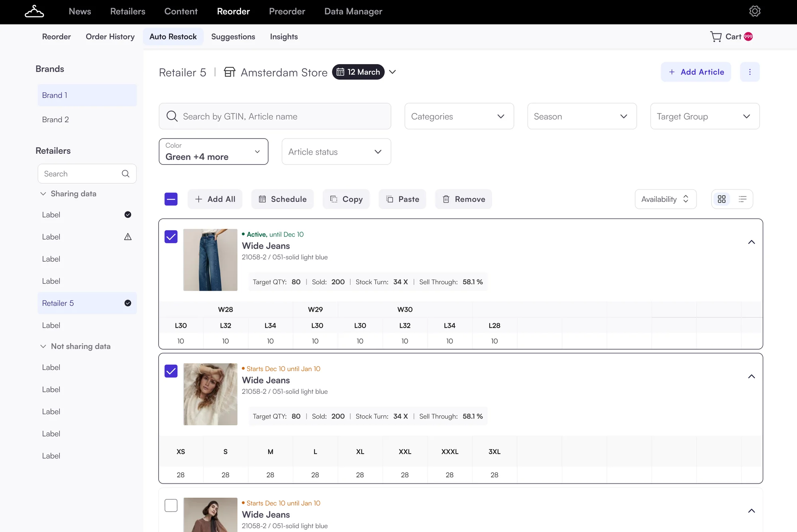Open the Categories dropdown
This screenshot has width=797, height=532.
click(x=459, y=116)
